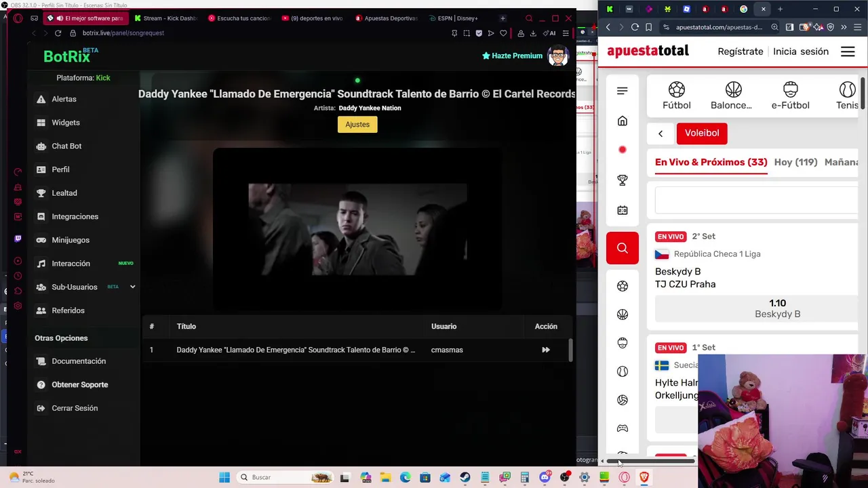Viewport: 868px width, 488px height.
Task: Switch to the Escucha tus canciones tab
Action: 239,18
